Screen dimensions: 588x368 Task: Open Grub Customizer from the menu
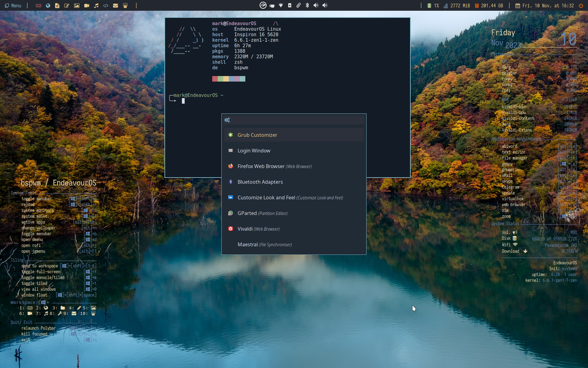click(x=257, y=135)
